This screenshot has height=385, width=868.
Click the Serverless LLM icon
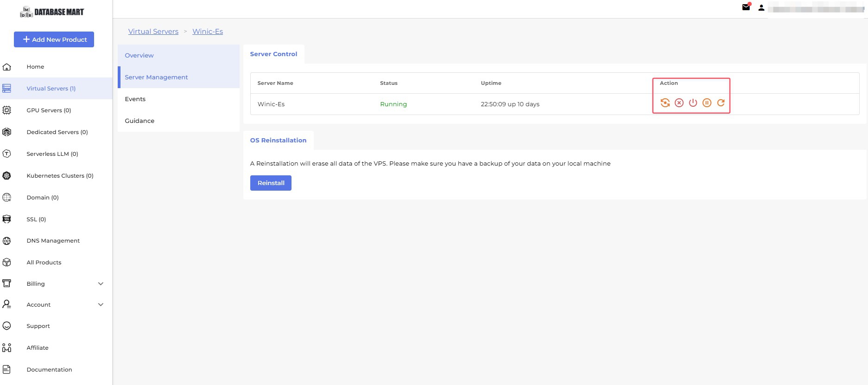[x=7, y=154]
